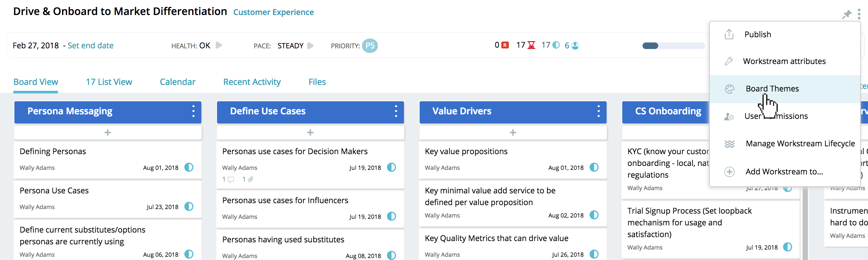Click the Feb 27, 2018 start date
868x260 pixels.
click(36, 45)
